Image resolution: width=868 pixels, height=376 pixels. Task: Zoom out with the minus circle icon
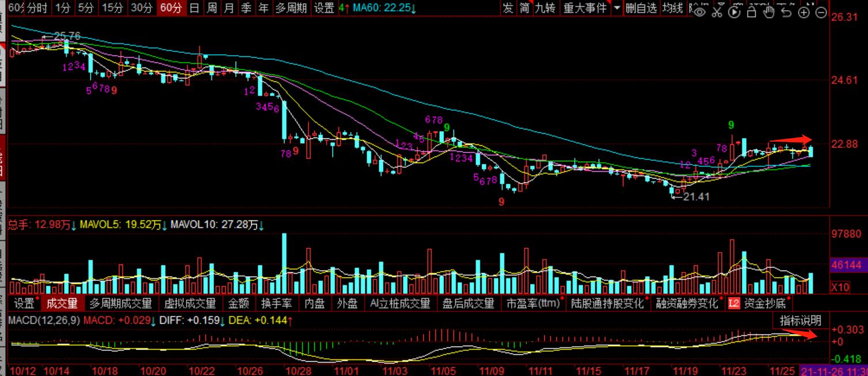pos(821,12)
